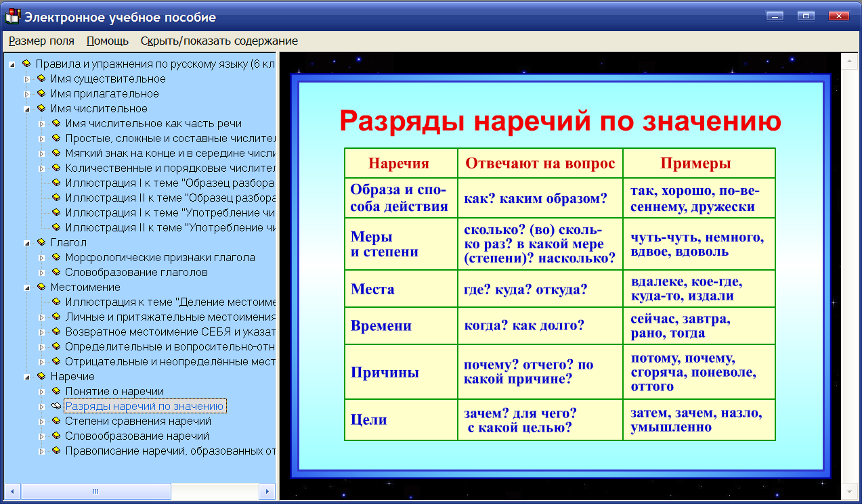Click the icon beside Разряды наречий по значению

click(x=58, y=406)
